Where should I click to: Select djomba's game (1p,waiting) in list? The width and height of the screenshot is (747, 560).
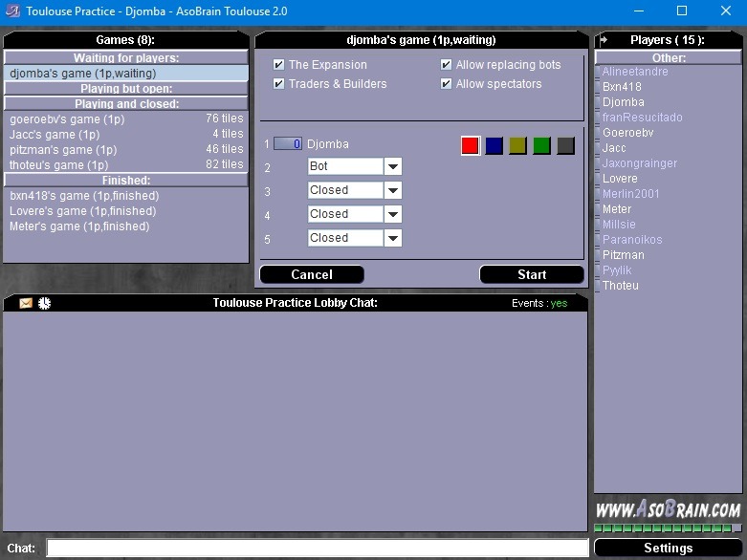coord(125,74)
